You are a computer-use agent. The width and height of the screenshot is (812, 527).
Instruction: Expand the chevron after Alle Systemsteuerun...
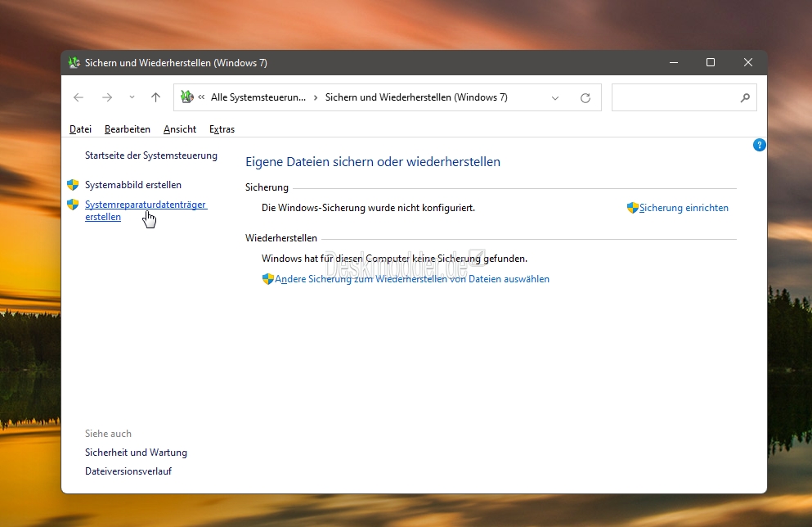tap(316, 97)
